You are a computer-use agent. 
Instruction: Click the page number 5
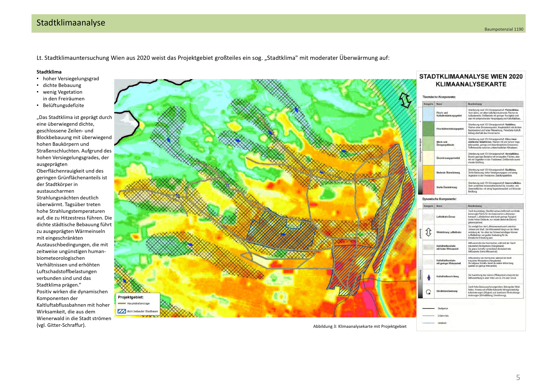point(518,377)
